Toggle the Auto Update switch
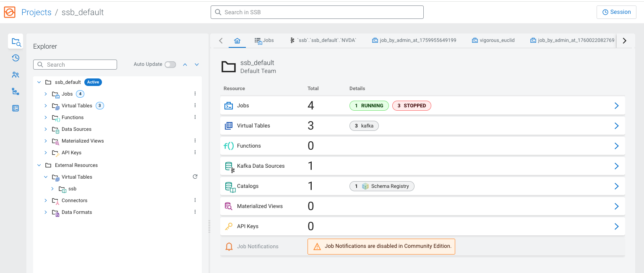Screen dimensions: 644x273 tap(170, 65)
